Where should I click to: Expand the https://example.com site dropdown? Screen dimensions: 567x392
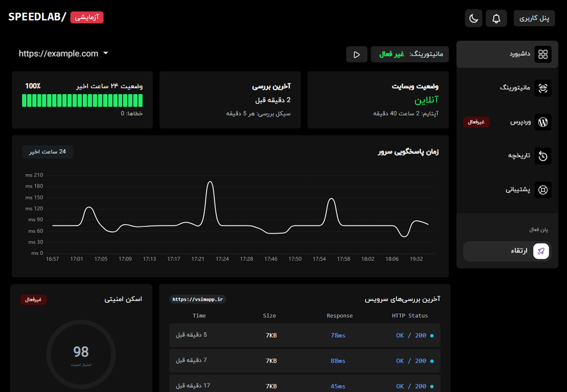coord(63,54)
